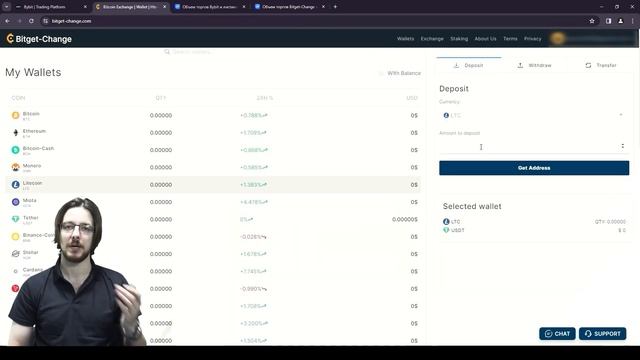Open a new browser tab with plus
Viewport: 640px width, 360px height.
335,7
